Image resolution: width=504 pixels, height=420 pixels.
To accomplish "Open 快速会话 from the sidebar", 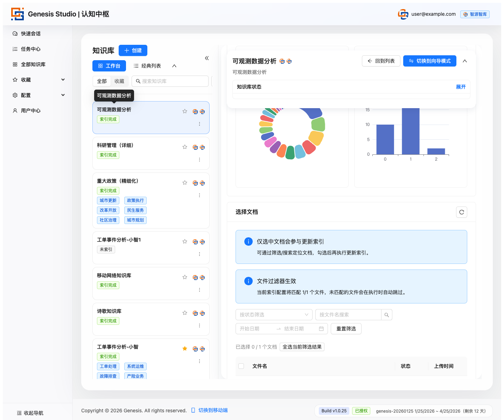I will [31, 34].
